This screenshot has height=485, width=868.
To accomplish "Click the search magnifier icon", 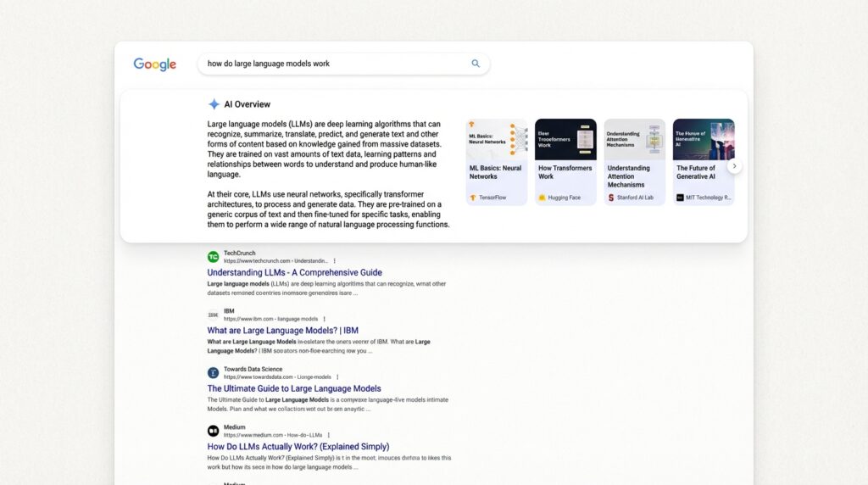I will (476, 64).
